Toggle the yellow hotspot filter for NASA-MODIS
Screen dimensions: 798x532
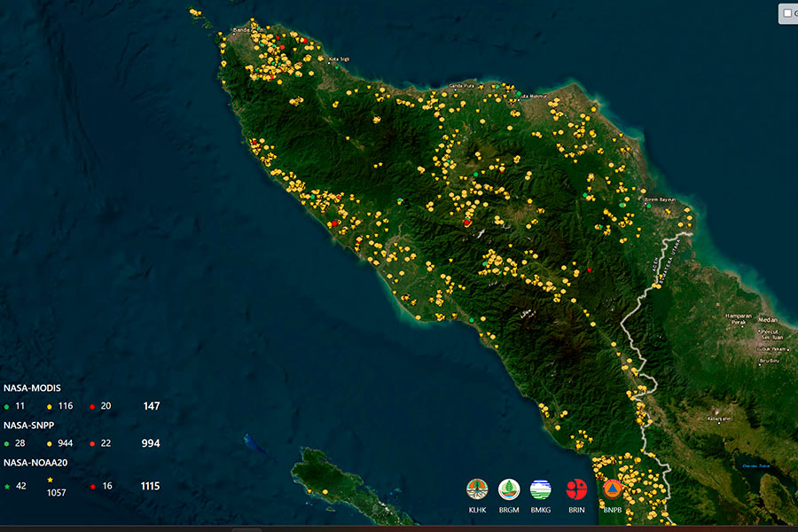tap(49, 406)
